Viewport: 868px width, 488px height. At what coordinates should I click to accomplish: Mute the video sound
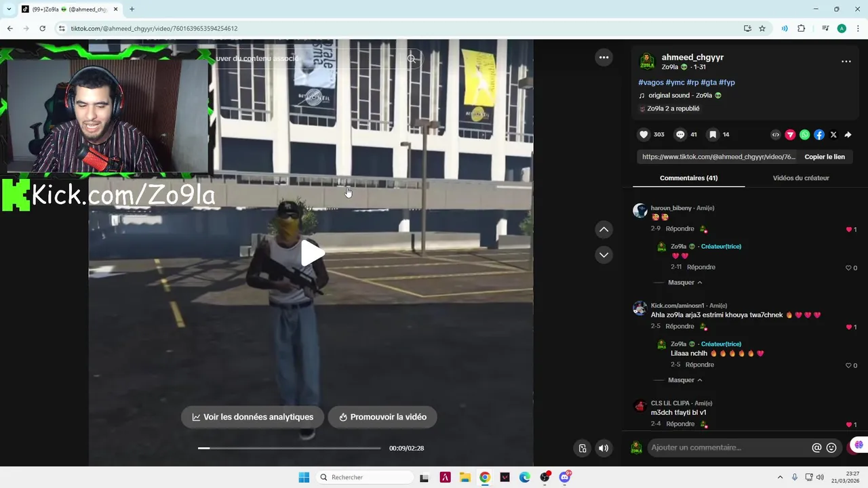pos(604,448)
